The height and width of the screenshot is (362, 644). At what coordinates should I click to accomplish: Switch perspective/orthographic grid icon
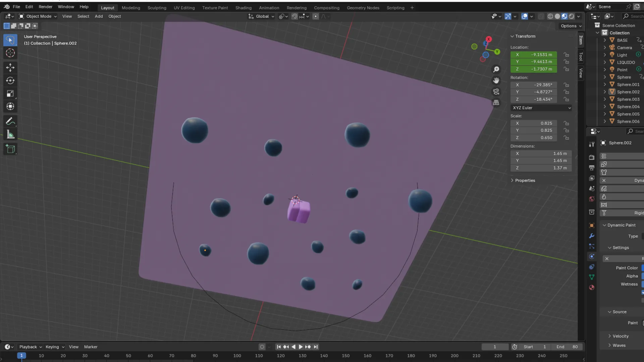tap(496, 103)
